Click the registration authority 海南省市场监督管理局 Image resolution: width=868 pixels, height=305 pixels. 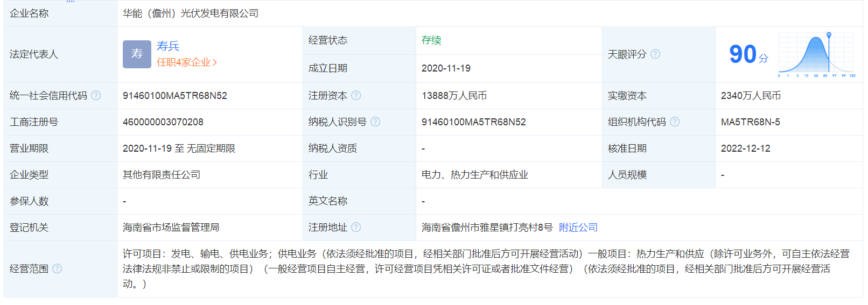pyautogui.click(x=171, y=228)
